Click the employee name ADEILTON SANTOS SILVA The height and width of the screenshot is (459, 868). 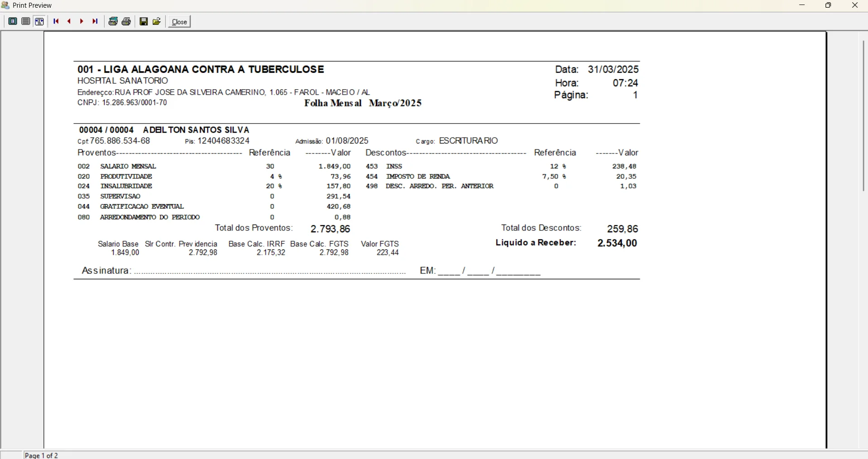tap(196, 130)
